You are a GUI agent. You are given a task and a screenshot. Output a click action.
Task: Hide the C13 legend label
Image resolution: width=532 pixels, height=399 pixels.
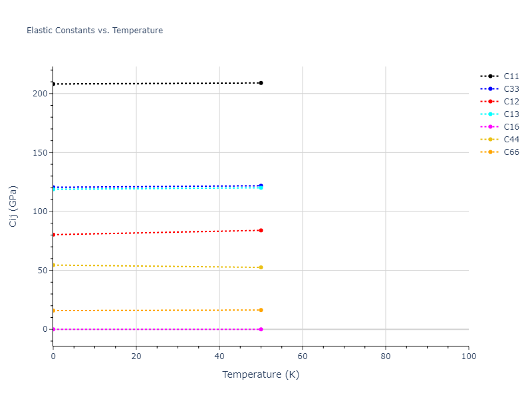coord(511,114)
